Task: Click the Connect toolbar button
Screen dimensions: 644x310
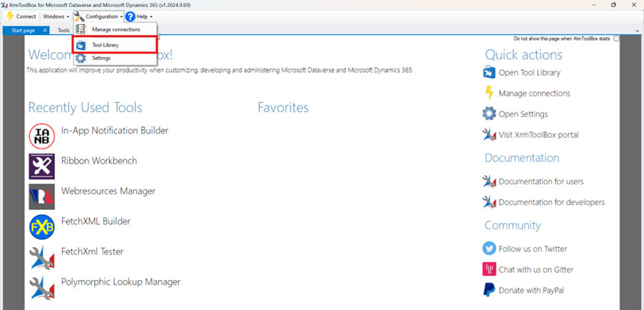Action: (x=21, y=16)
